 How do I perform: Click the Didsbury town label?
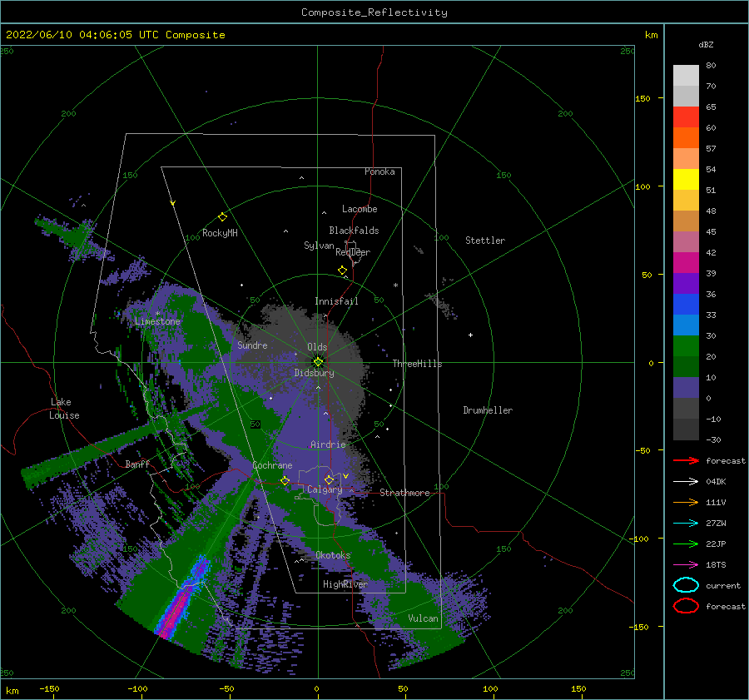(x=315, y=373)
